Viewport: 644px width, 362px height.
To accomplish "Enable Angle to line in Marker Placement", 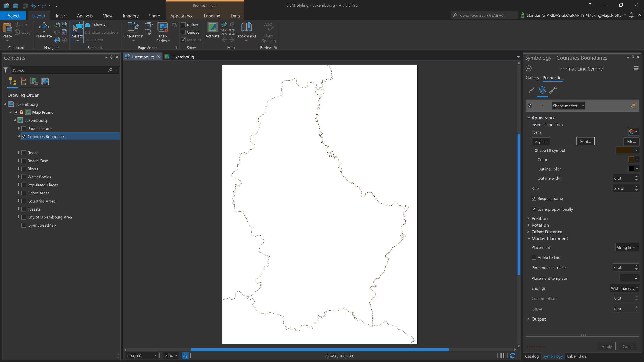I will point(534,257).
